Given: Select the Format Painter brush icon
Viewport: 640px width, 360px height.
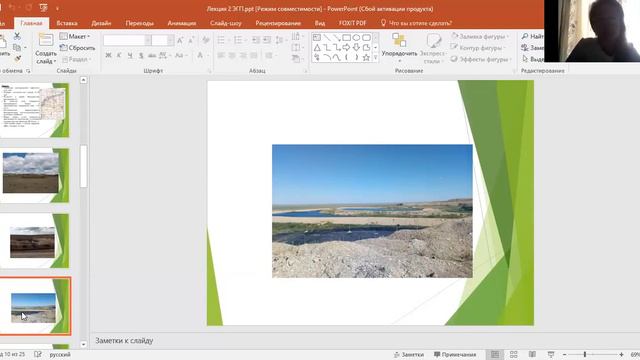Looking at the screenshot, I should point(17,59).
